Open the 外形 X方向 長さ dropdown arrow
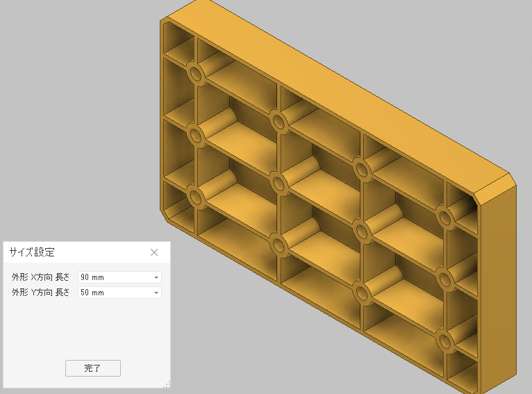The image size is (532, 394). coord(156,277)
